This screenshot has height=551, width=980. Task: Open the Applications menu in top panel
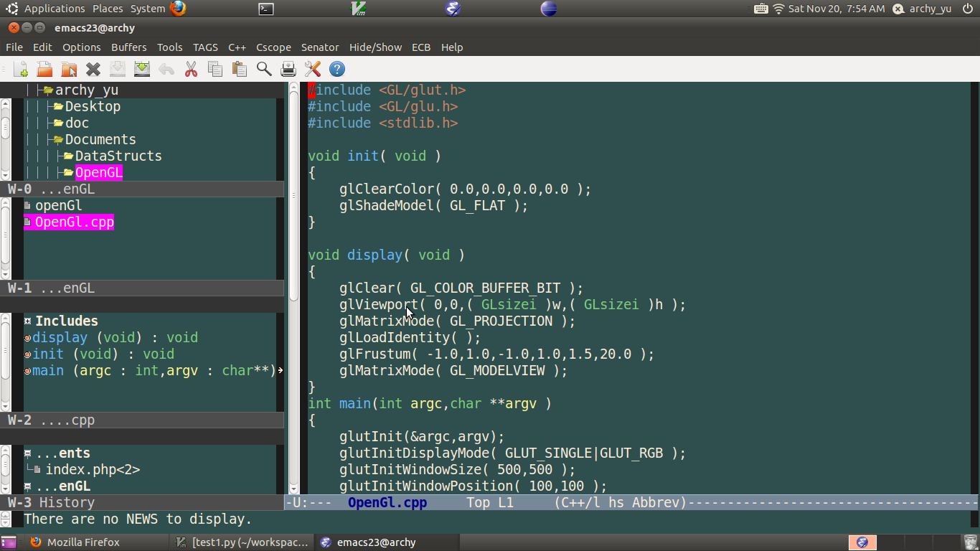55,9
